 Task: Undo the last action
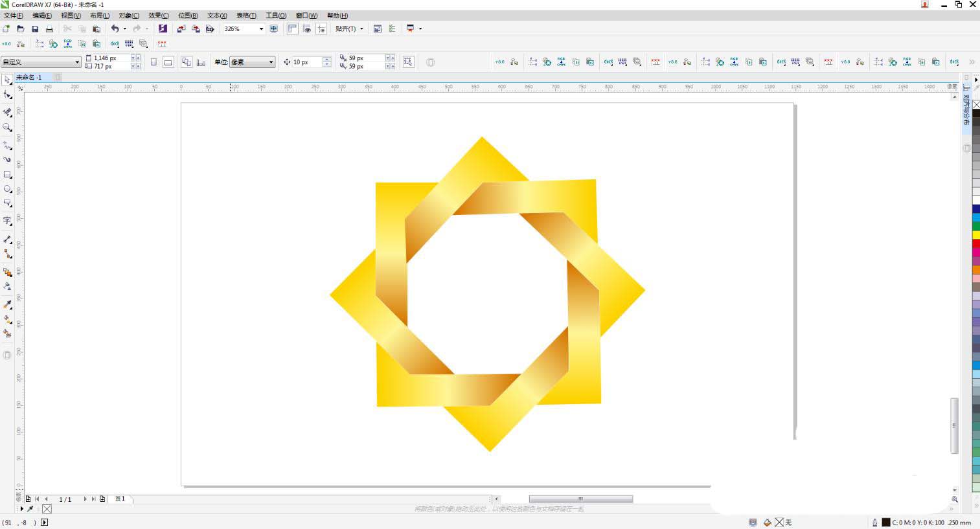115,28
